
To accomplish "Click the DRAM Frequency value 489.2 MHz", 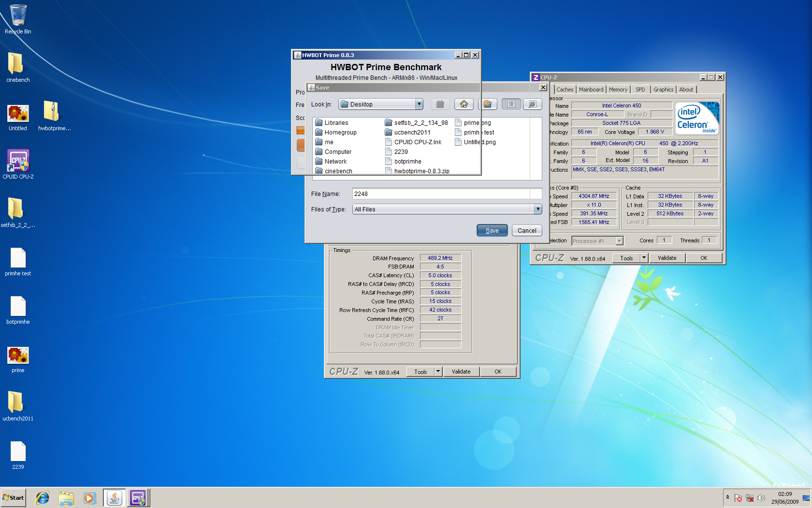I will [x=440, y=258].
